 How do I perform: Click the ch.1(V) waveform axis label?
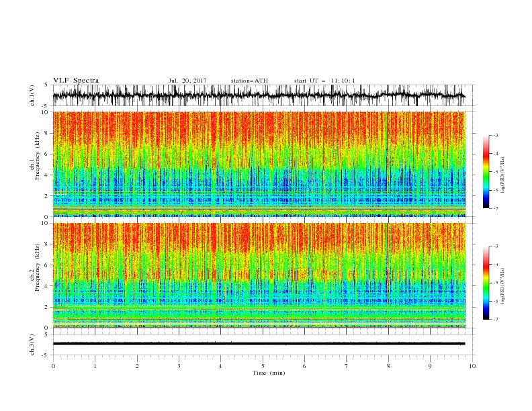point(32,95)
